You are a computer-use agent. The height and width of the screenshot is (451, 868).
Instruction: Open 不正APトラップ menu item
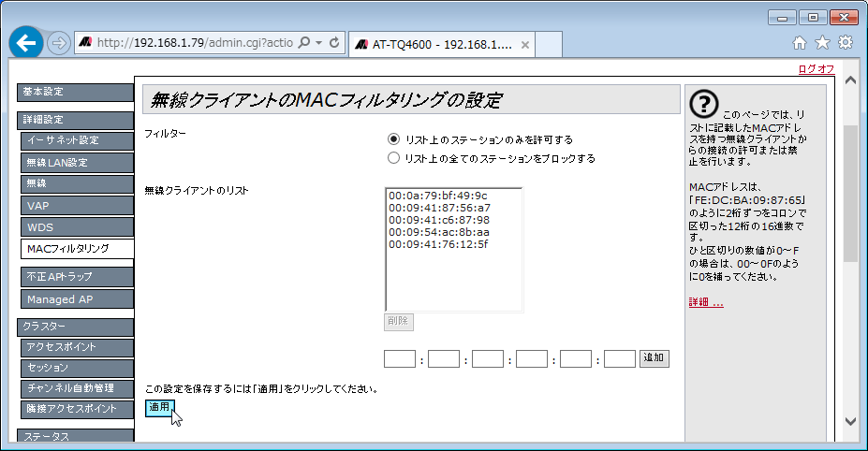78,277
